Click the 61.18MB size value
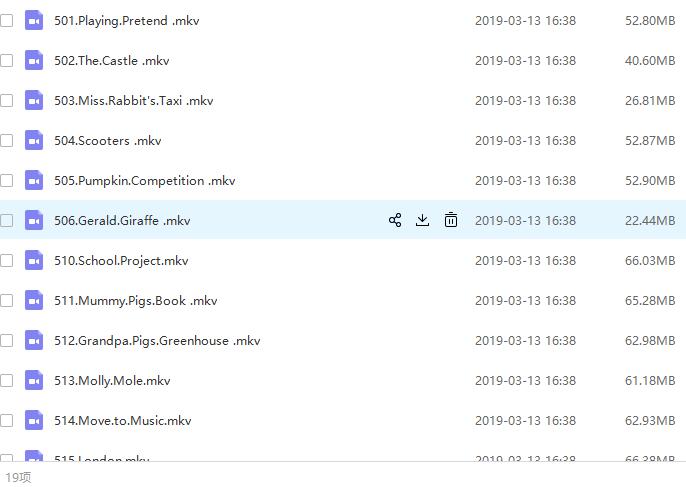This screenshot has height=487, width=686. coord(650,381)
